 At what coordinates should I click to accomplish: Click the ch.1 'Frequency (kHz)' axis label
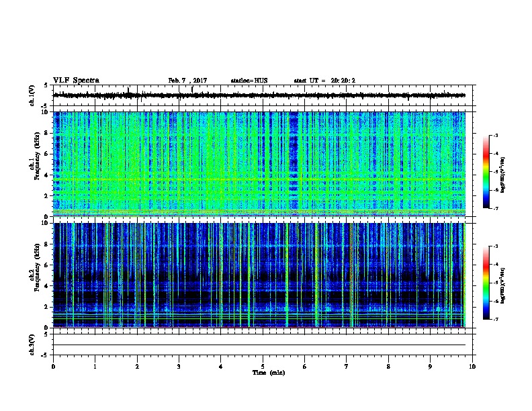click(x=37, y=156)
